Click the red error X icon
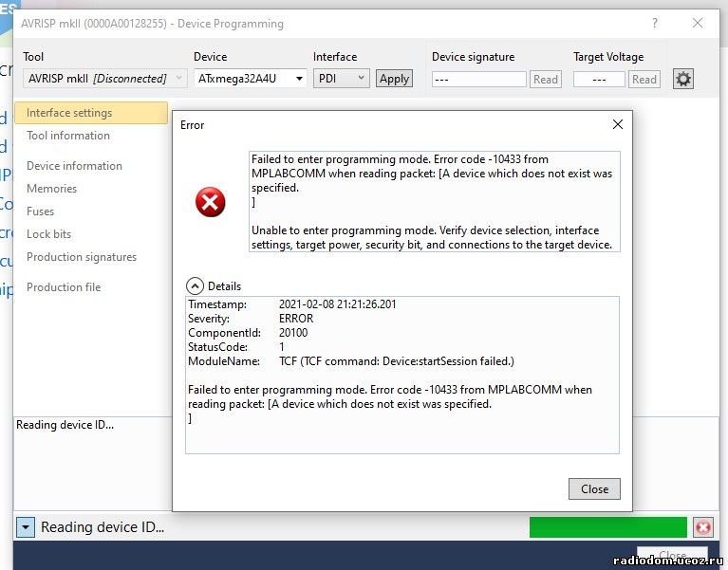This screenshot has height=570, width=728. coord(211,202)
